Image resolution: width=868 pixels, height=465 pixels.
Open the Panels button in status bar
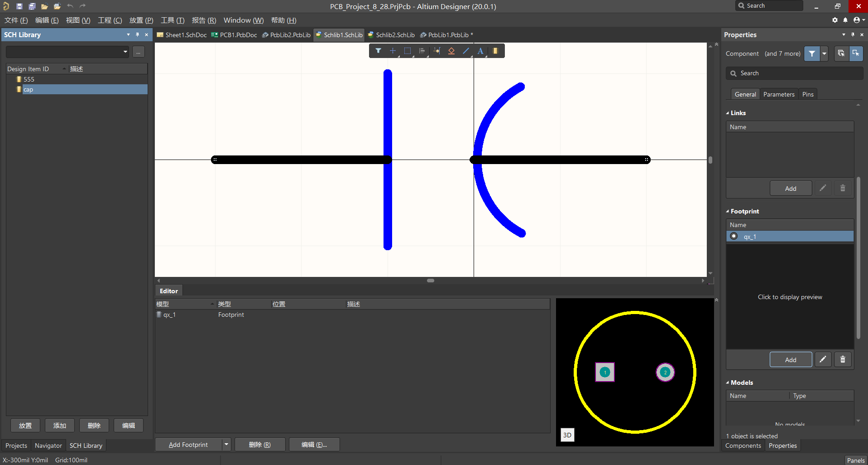856,460
